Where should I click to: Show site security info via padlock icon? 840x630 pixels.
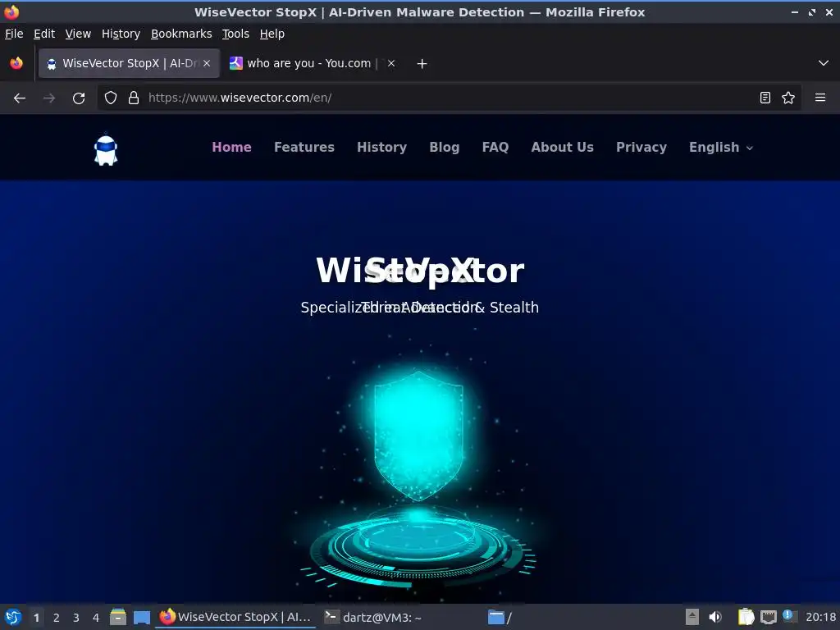coord(134,98)
